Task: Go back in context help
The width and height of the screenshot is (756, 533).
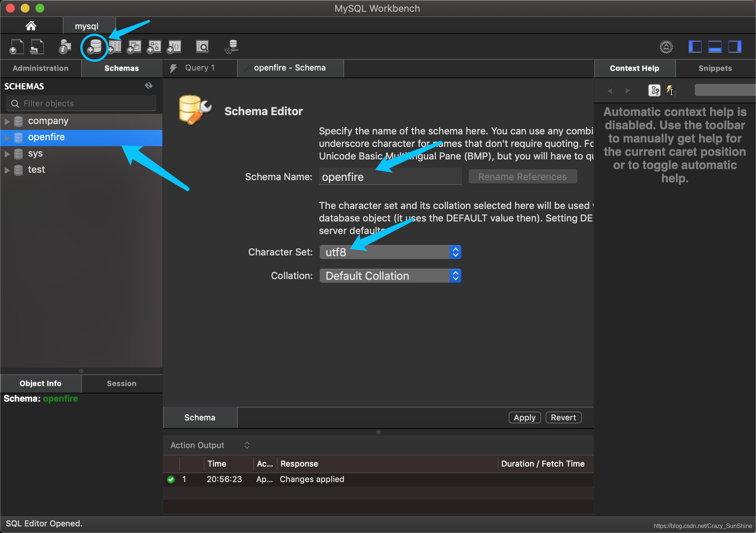Action: click(x=610, y=90)
